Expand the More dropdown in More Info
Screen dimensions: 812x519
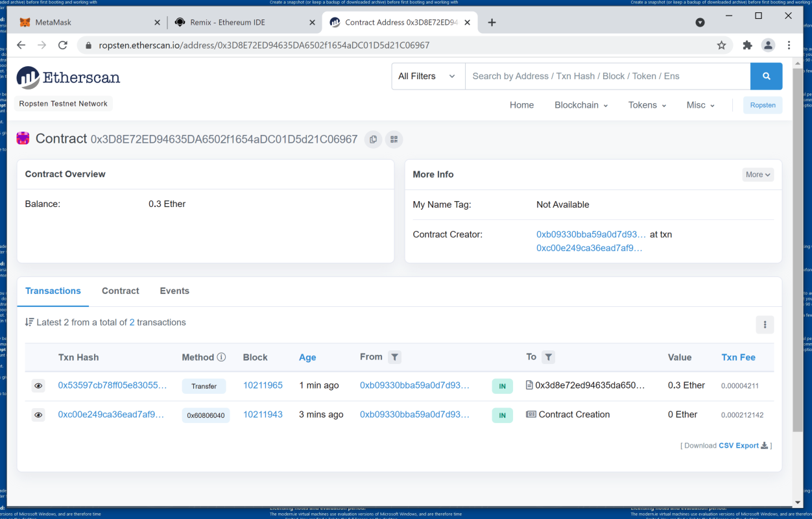coord(758,175)
